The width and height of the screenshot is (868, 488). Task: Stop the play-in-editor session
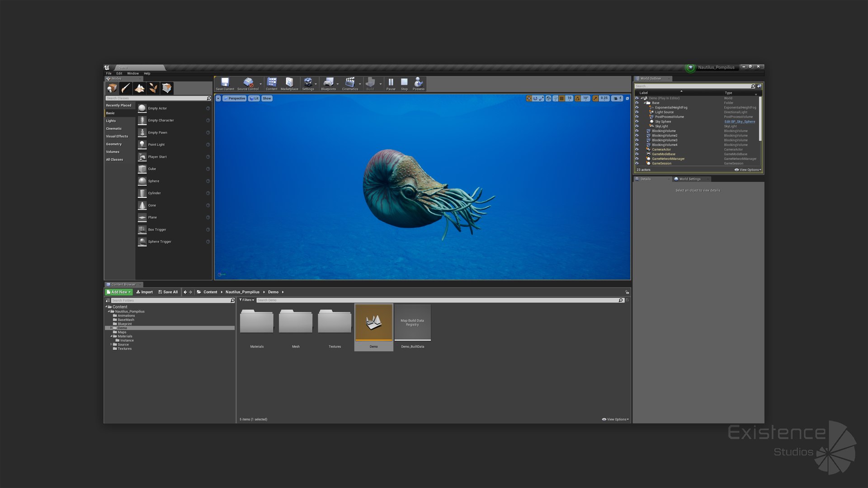(404, 84)
